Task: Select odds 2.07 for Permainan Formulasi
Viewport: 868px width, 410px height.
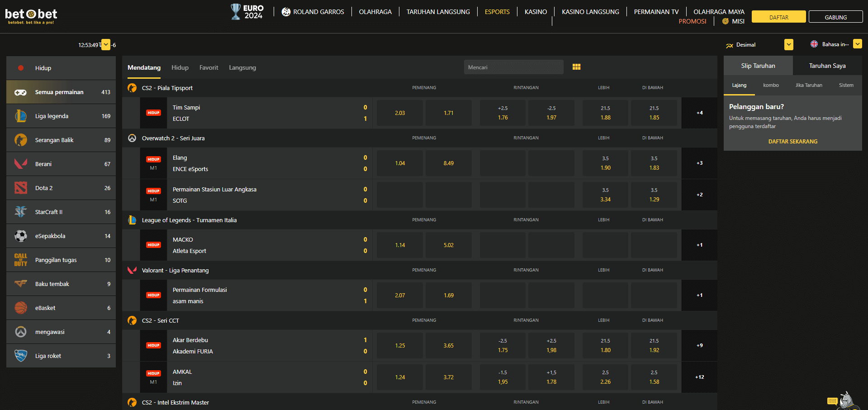Action: click(400, 295)
